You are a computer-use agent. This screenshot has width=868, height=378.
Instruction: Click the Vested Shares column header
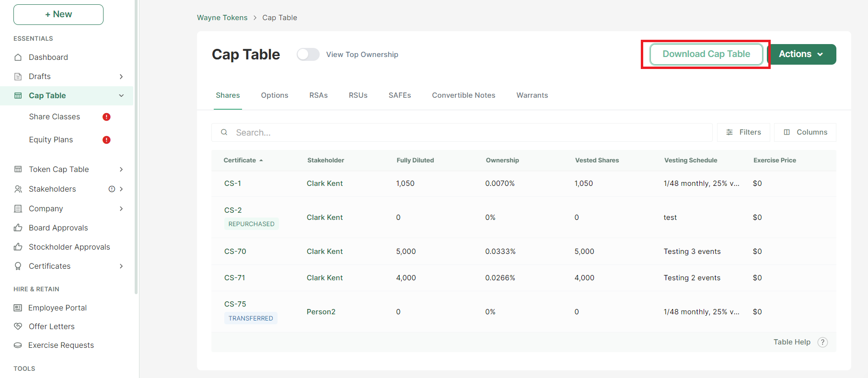pos(597,160)
